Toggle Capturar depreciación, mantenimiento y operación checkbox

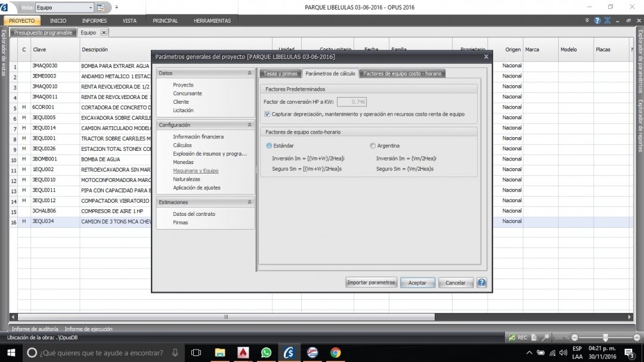267,114
